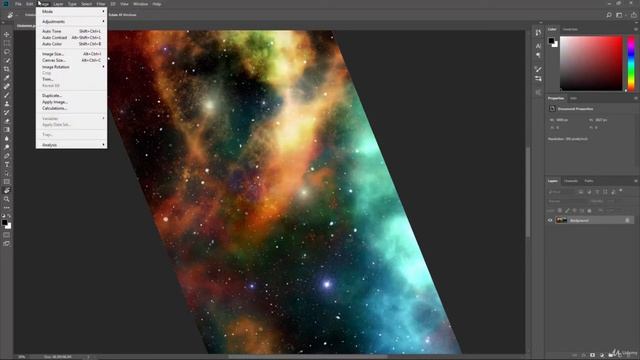Click the Paragraph panel icon in collapsed dock
640x360 pixels.
538,55
